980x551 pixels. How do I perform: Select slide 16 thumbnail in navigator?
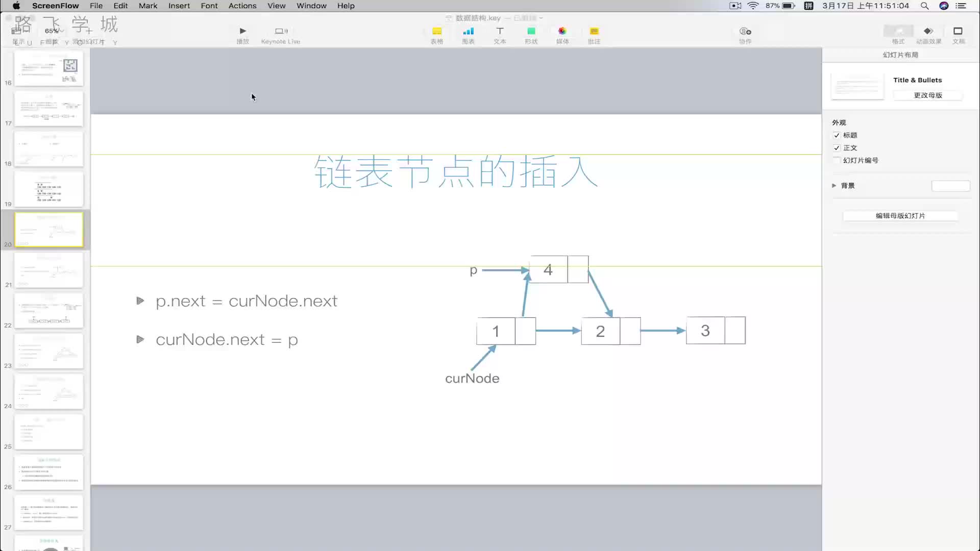click(49, 68)
